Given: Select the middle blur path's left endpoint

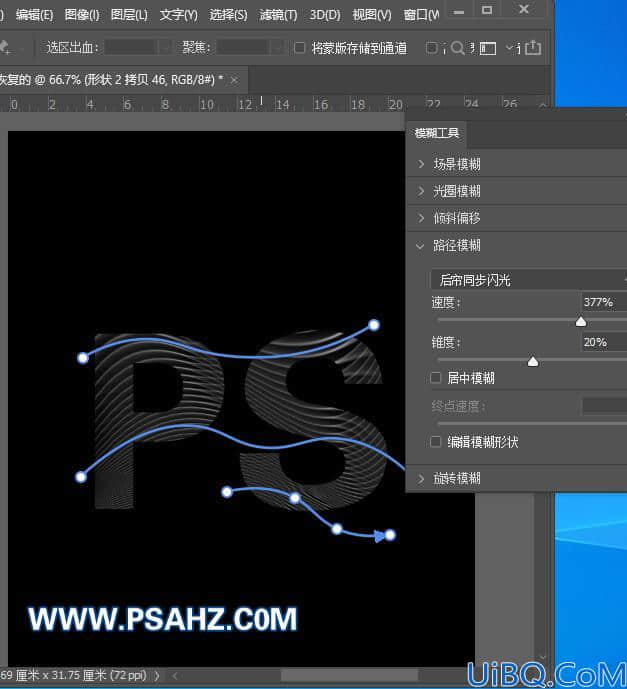Looking at the screenshot, I should tap(81, 477).
